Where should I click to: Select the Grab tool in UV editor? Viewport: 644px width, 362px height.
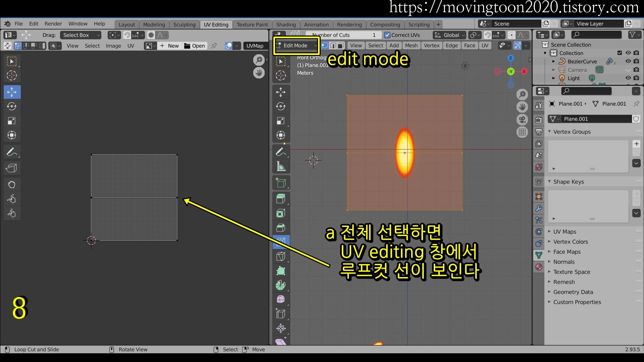(12, 185)
